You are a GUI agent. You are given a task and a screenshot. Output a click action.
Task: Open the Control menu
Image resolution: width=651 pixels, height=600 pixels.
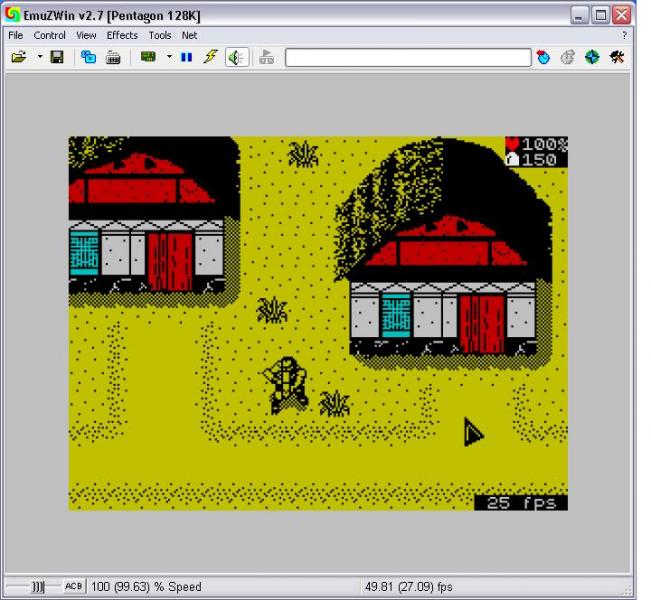[x=49, y=35]
